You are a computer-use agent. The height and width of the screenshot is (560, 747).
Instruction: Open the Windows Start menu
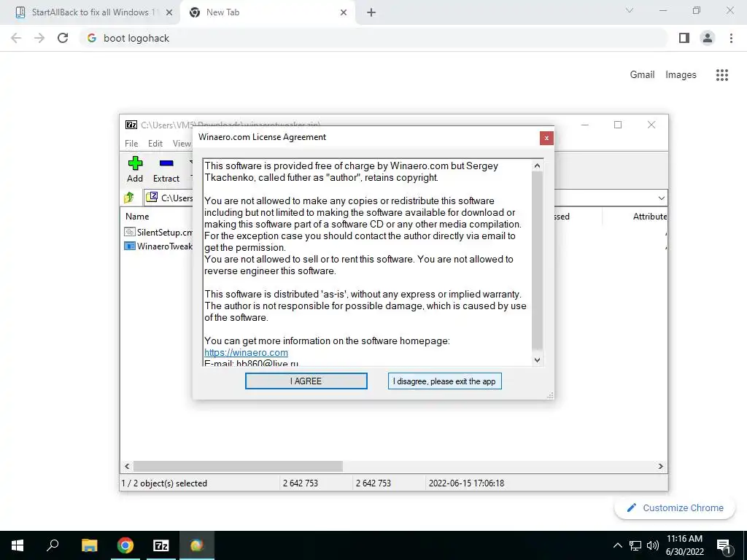pos(18,545)
